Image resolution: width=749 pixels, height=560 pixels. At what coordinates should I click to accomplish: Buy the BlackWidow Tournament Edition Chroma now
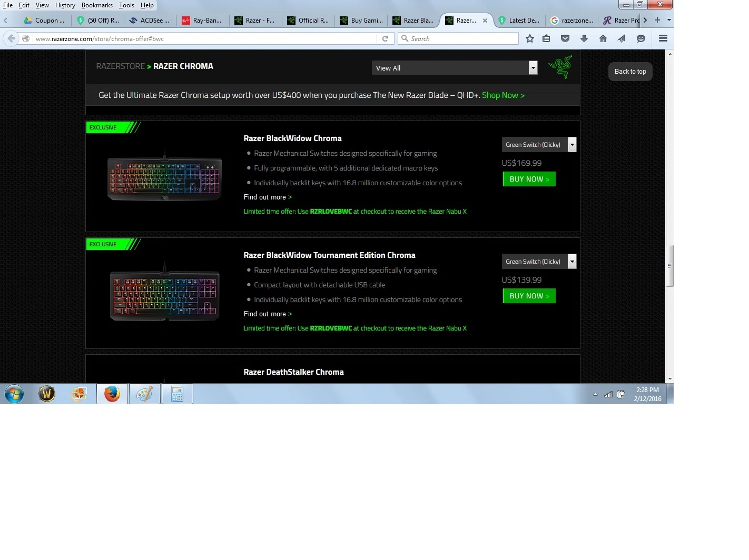coord(529,296)
